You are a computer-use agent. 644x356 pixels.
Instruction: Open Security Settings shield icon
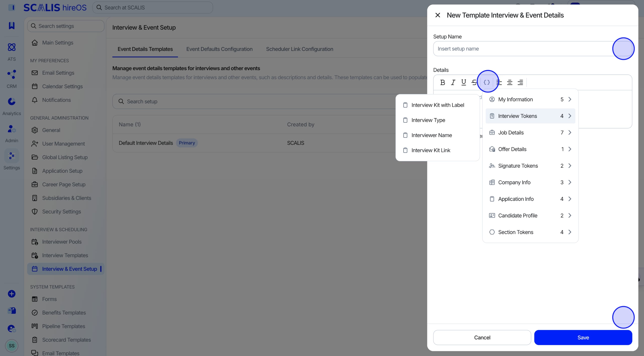[35, 211]
